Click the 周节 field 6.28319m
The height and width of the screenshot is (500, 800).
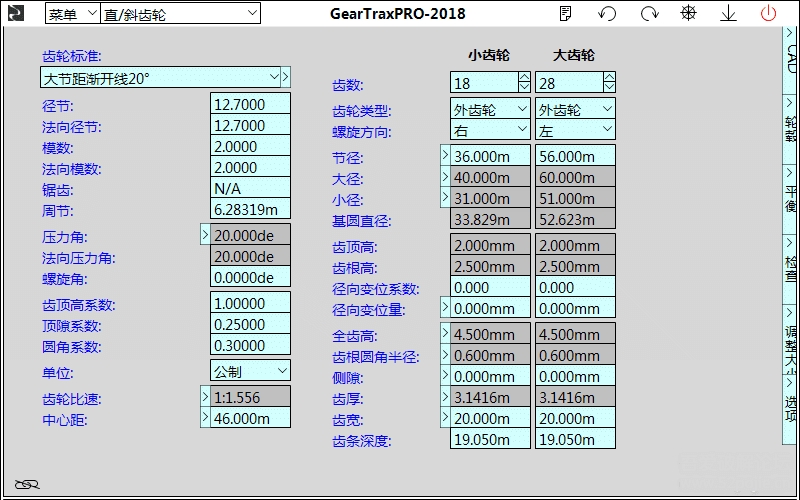250,208
